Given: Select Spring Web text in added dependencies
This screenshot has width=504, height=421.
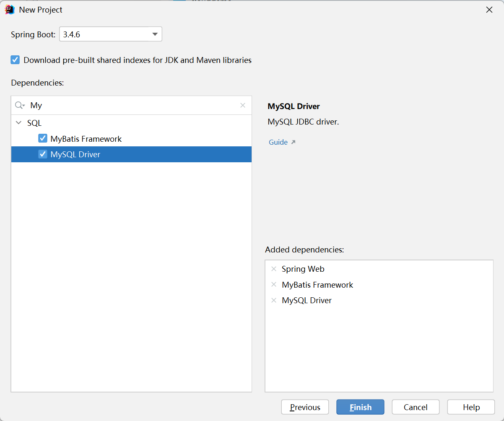Looking at the screenshot, I should [x=303, y=269].
